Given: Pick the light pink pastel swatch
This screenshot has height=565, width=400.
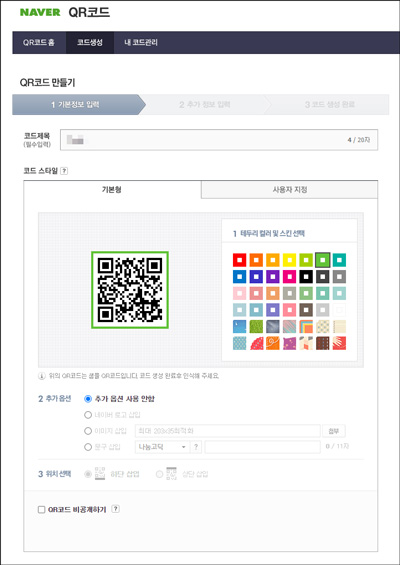Looking at the screenshot, I should point(239,293).
